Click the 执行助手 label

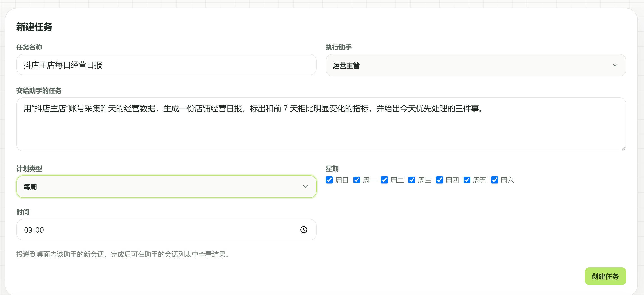339,47
